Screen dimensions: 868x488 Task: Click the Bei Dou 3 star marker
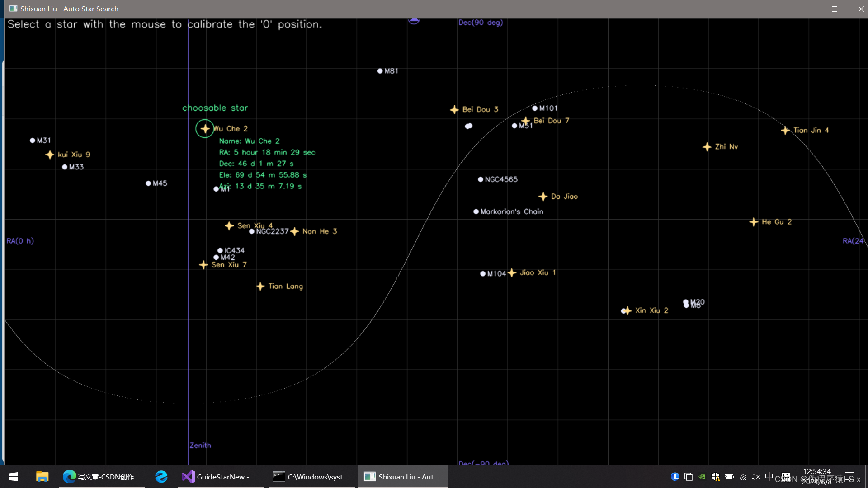(x=454, y=110)
